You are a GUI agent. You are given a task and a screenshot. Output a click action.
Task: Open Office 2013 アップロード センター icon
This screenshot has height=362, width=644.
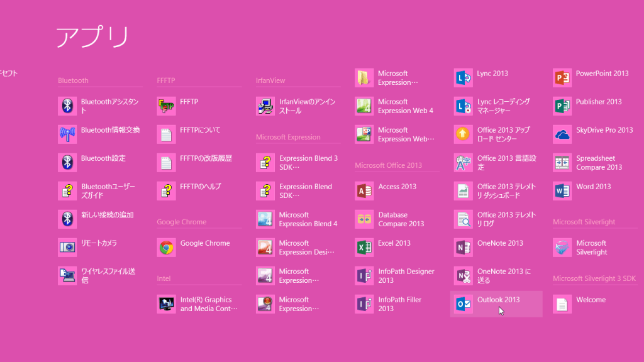click(464, 134)
